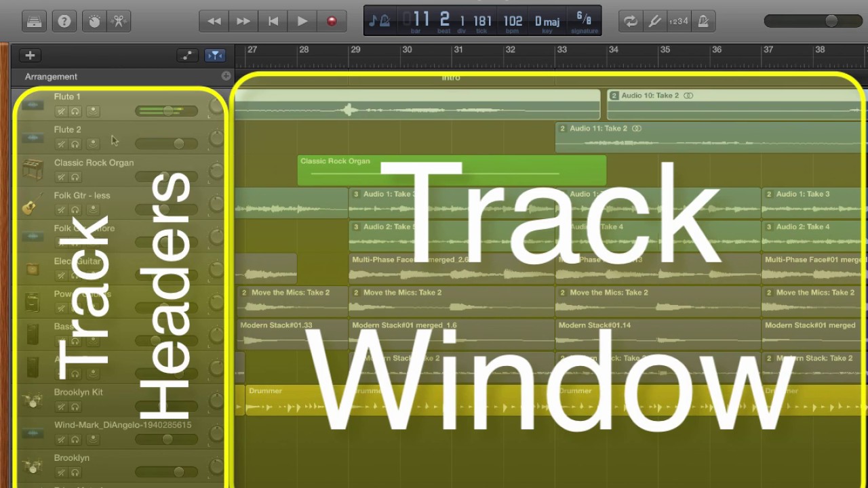Enable input monitoring on Flute 2
Image resolution: width=868 pixels, height=488 pixels.
[x=93, y=144]
